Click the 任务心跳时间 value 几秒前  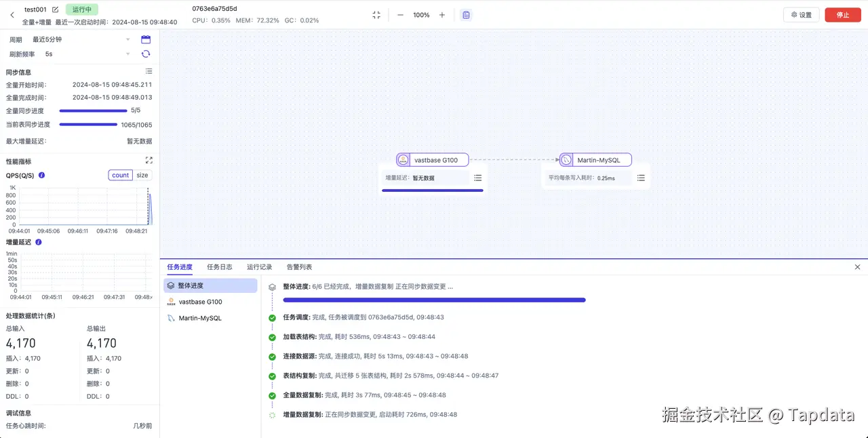(142, 426)
